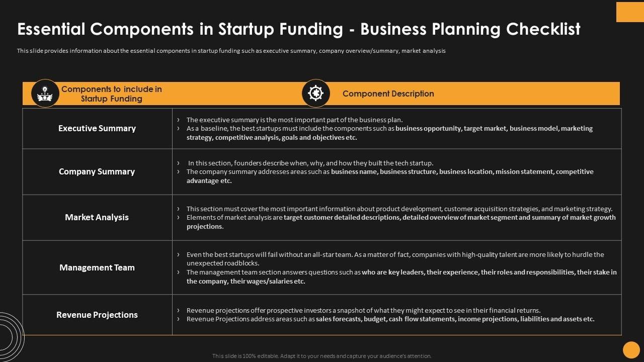The width and height of the screenshot is (644, 362).
Task: Click the '100% editable' footer note
Action: [322, 356]
